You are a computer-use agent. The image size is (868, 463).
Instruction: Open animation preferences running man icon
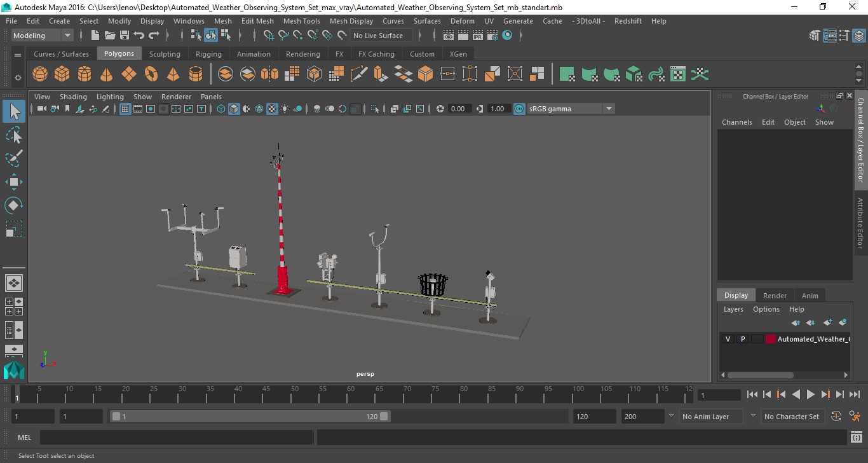[855, 417]
